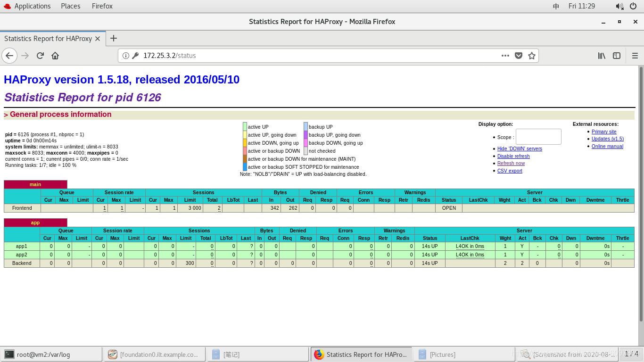Open the Updates (v1.5) link

pos(608,139)
